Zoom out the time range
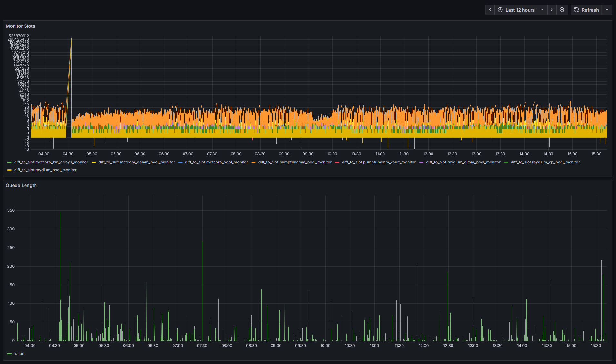This screenshot has width=616, height=364. [x=562, y=10]
